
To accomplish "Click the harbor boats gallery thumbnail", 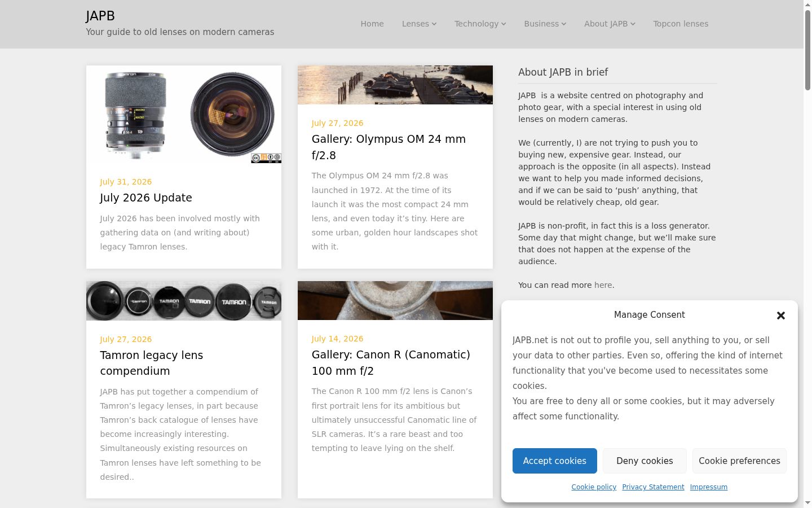I will coord(395,85).
